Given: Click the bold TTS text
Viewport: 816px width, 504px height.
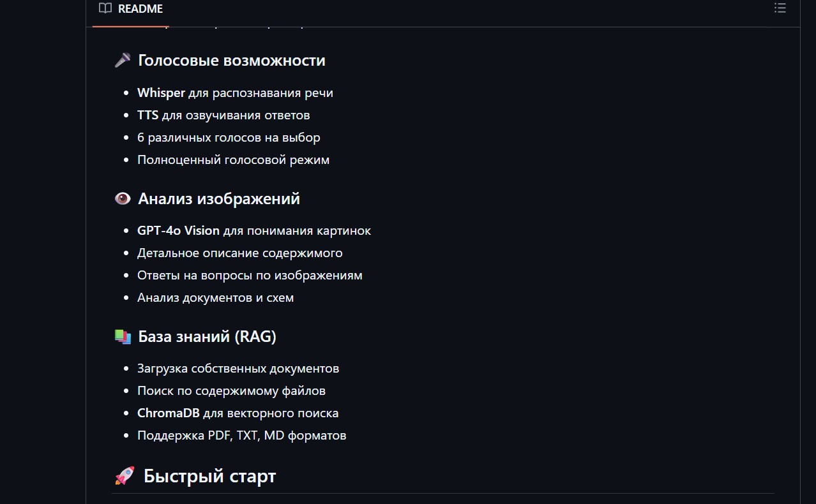Looking at the screenshot, I should [147, 115].
